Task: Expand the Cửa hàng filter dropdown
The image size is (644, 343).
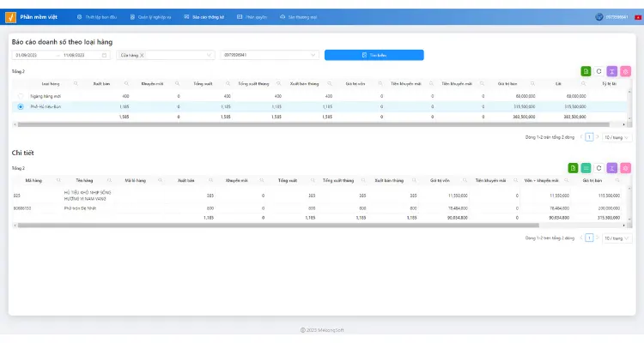Action: [x=209, y=55]
